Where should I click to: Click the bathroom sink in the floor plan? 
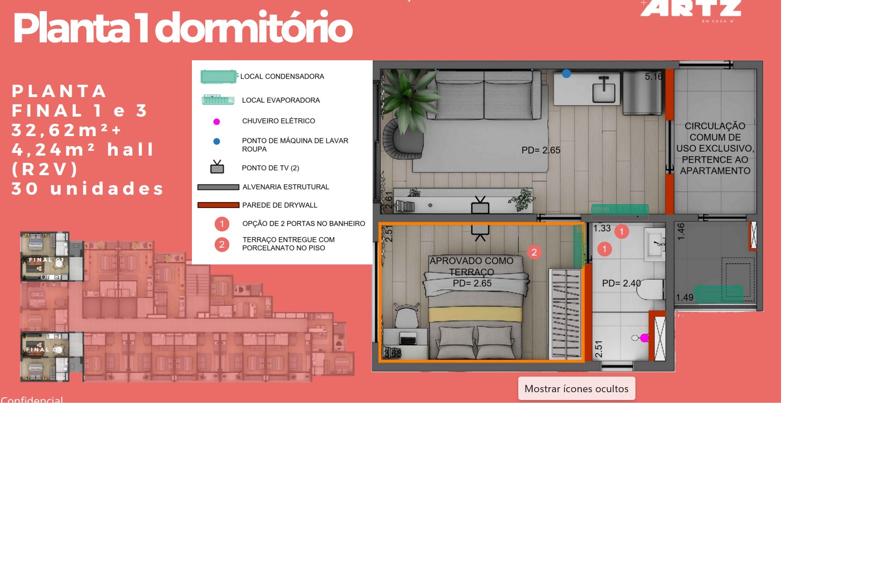point(655,244)
